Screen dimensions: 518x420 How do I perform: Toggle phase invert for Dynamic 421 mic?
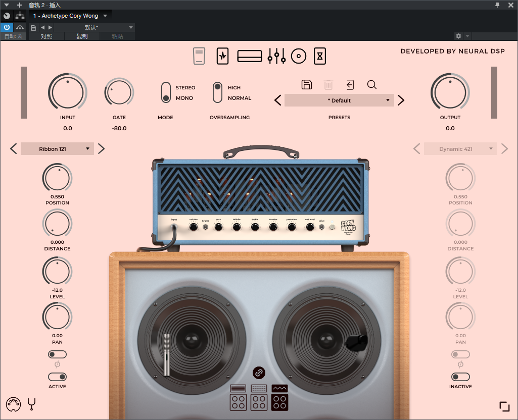click(460, 355)
